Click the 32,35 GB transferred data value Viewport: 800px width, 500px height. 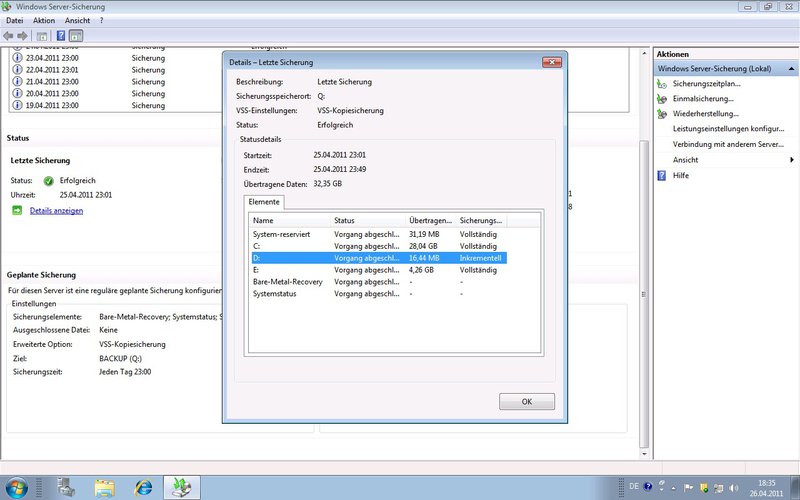(328, 184)
